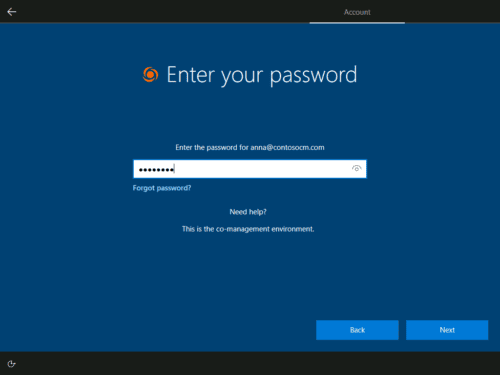Click the Next button

point(447,330)
